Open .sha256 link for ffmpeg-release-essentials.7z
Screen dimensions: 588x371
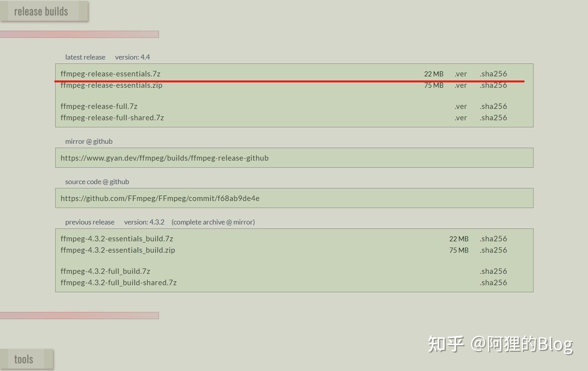pyautogui.click(x=493, y=74)
